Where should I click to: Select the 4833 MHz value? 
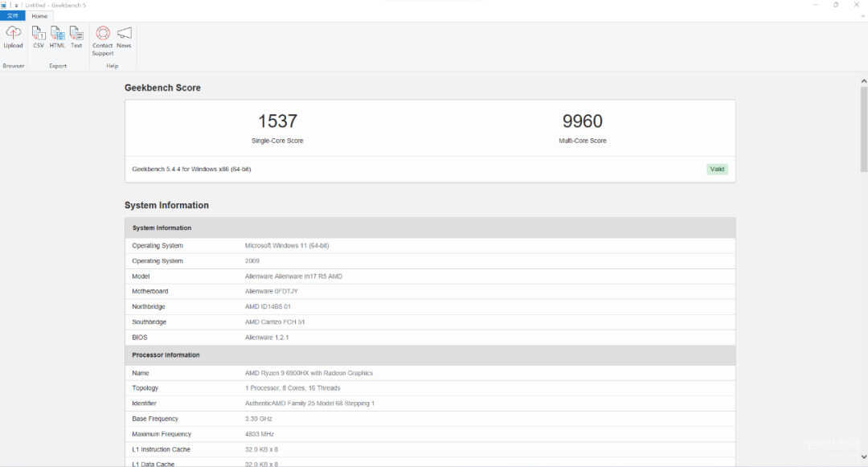[259, 434]
